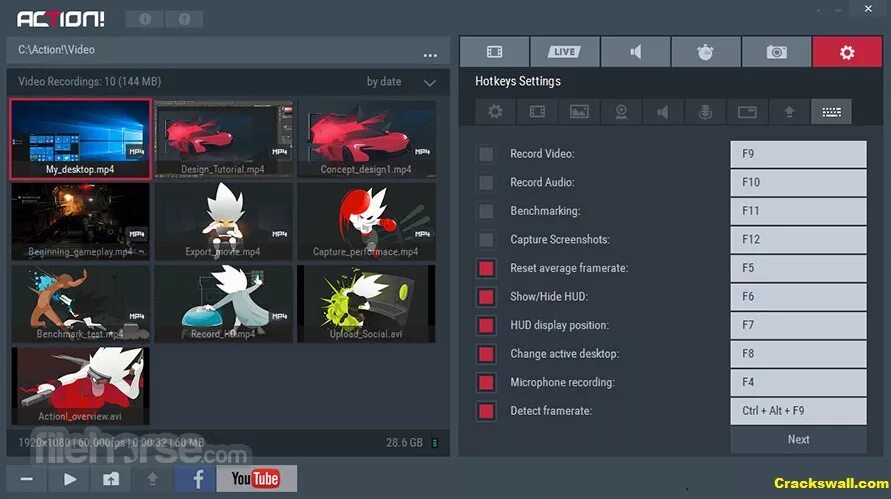The height and width of the screenshot is (499, 891).
Task: Click the F6 Show/Hide HUD field
Action: point(798,297)
